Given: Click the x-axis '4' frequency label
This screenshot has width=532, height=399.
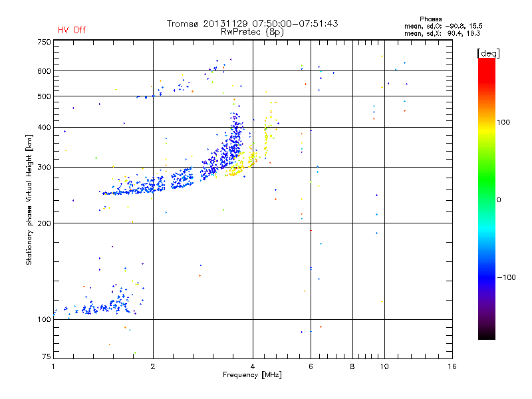Looking at the screenshot, I should coord(253,366).
